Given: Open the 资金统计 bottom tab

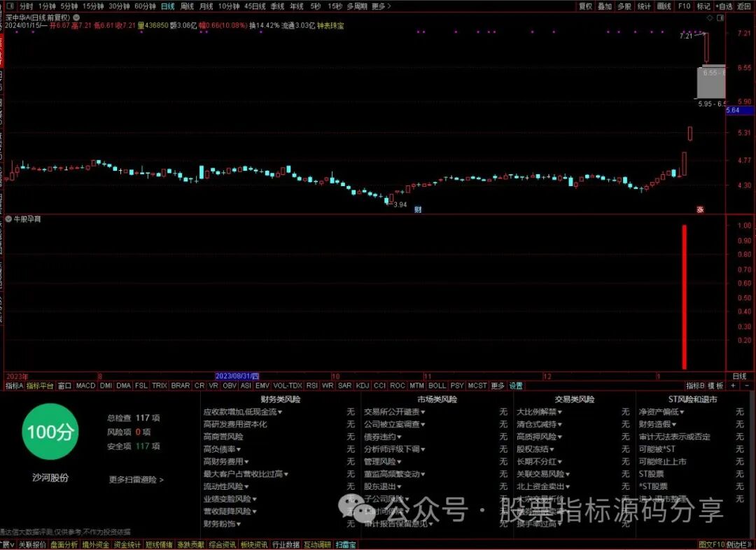Looking at the screenshot, I should [x=127, y=544].
